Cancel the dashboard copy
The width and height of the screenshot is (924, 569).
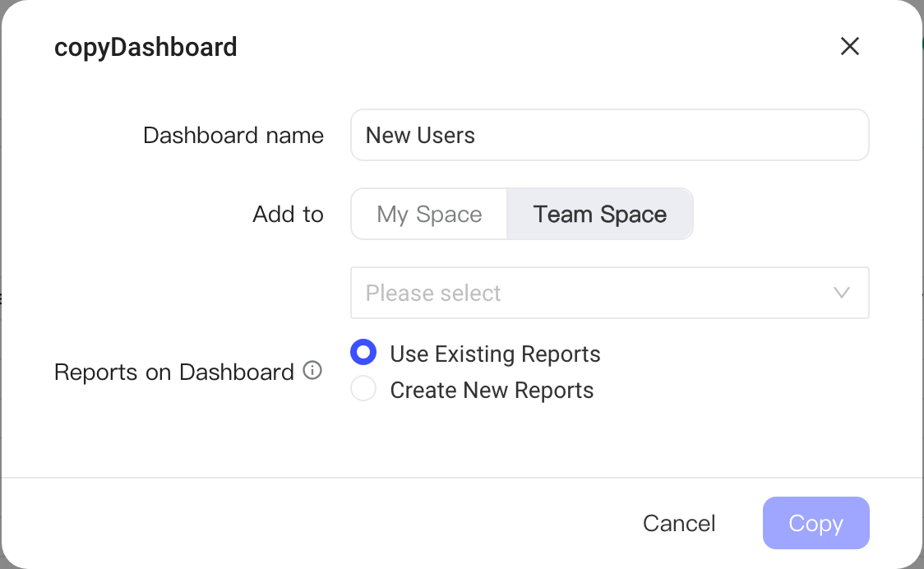[679, 523]
